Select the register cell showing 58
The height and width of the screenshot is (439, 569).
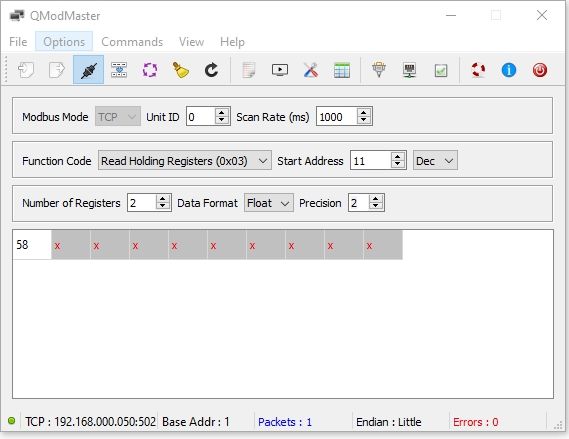coord(32,245)
